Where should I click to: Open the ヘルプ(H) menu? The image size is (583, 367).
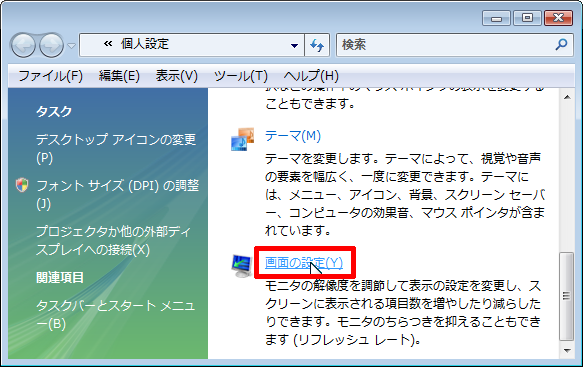pyautogui.click(x=311, y=76)
